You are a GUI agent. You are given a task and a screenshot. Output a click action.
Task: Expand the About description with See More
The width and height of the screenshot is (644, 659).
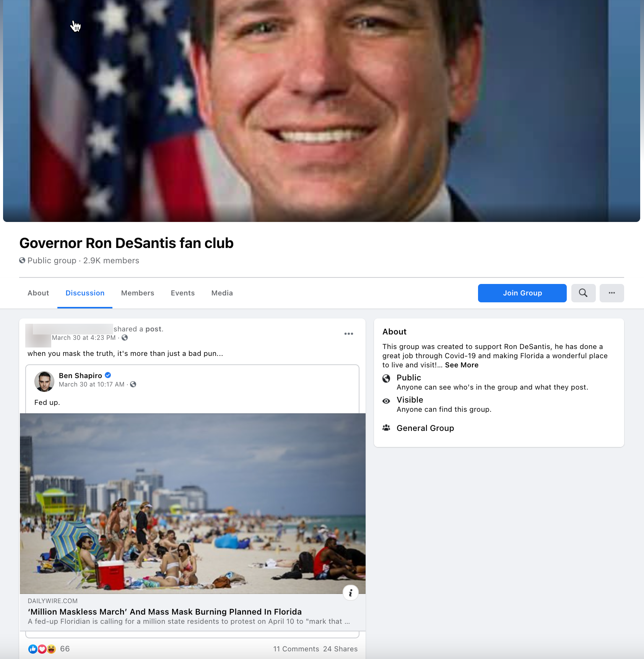[462, 365]
